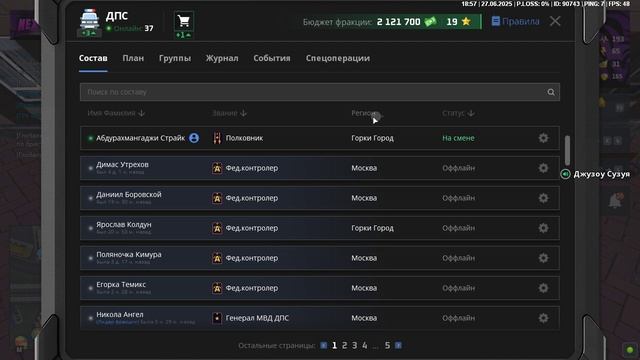This screenshot has height=360, width=640.
Task: Click rank badge icon in Даниил Боровской row
Action: click(217, 198)
